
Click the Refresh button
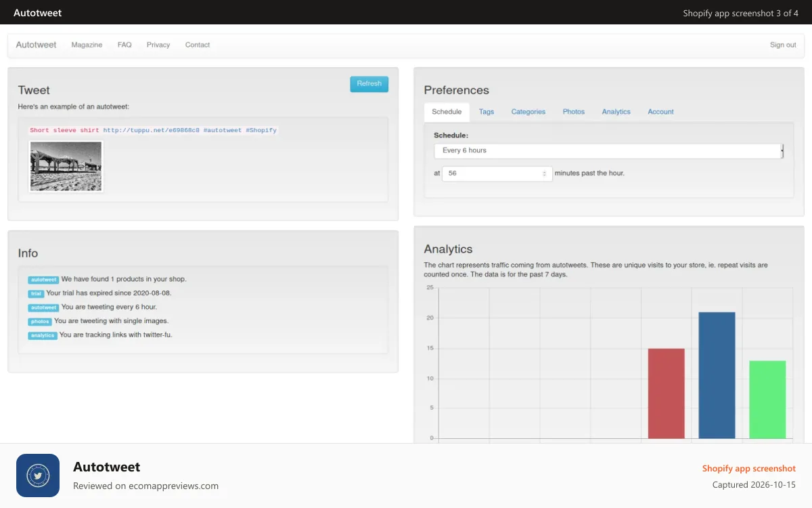(369, 84)
